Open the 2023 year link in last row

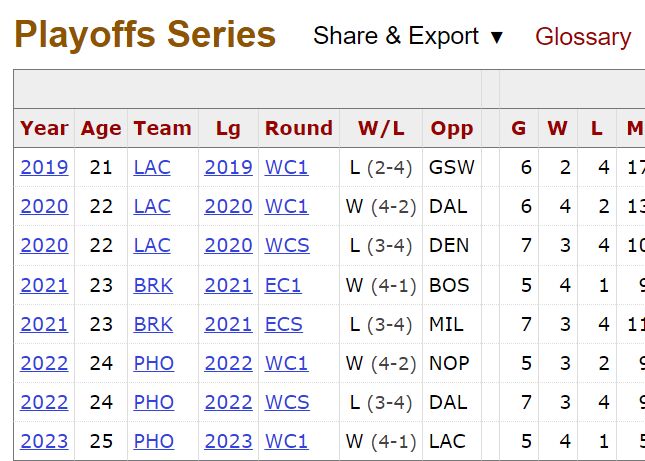click(44, 441)
